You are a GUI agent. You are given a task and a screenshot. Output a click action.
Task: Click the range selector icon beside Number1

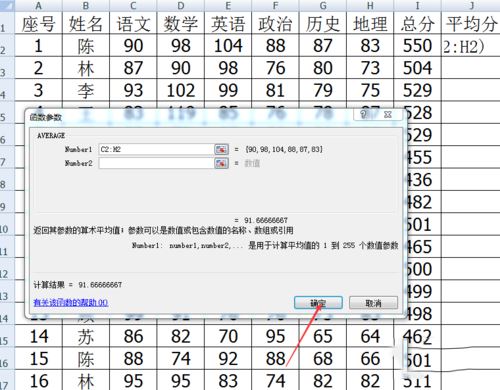(221, 149)
